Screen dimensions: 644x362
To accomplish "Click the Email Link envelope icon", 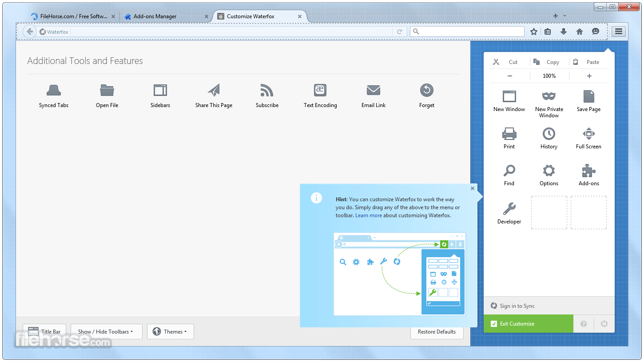I will click(x=374, y=91).
